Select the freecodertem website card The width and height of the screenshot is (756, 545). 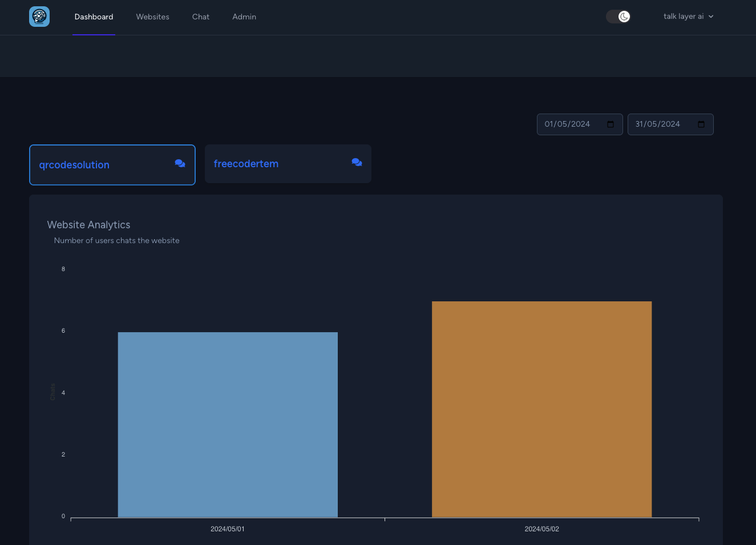click(288, 164)
